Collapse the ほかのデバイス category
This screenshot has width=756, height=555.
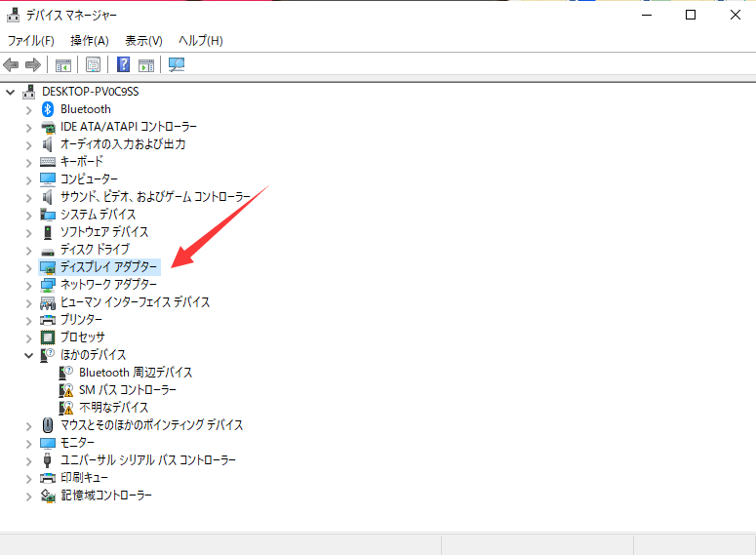pos(28,355)
